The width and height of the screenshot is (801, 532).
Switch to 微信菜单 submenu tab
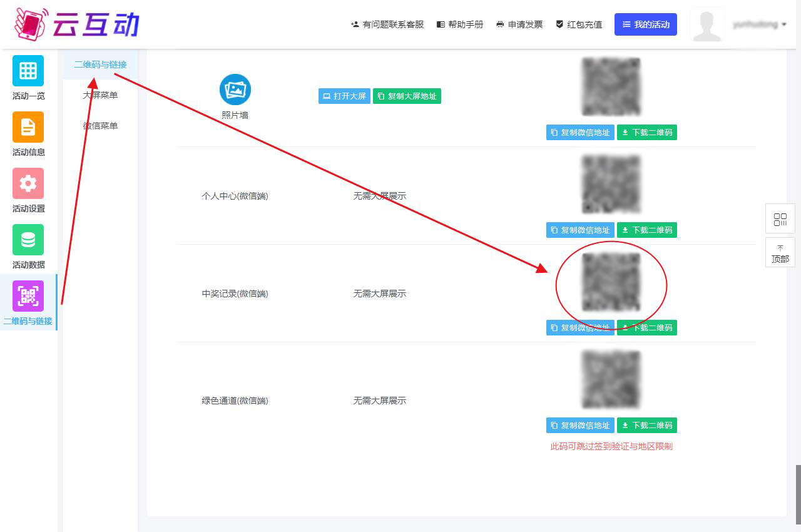(x=100, y=126)
